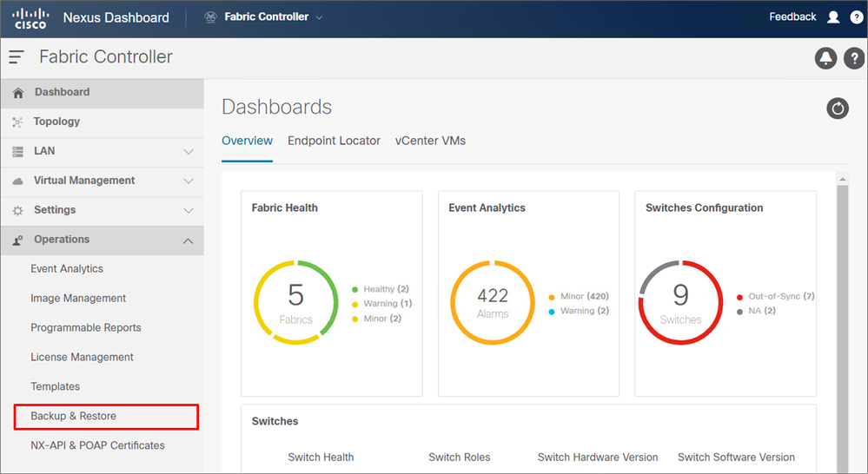Click the Nexus Dashboard title
Screen dimensions: 868x474
click(116, 17)
